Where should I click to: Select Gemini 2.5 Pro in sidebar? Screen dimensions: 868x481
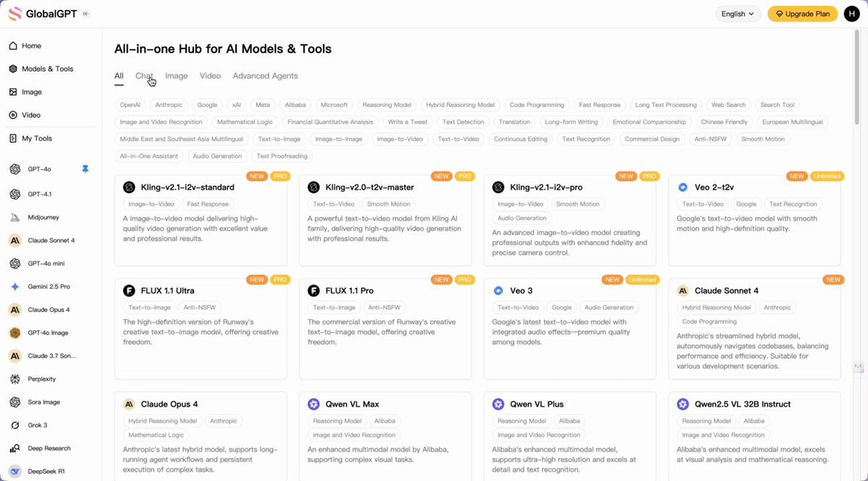(x=49, y=287)
